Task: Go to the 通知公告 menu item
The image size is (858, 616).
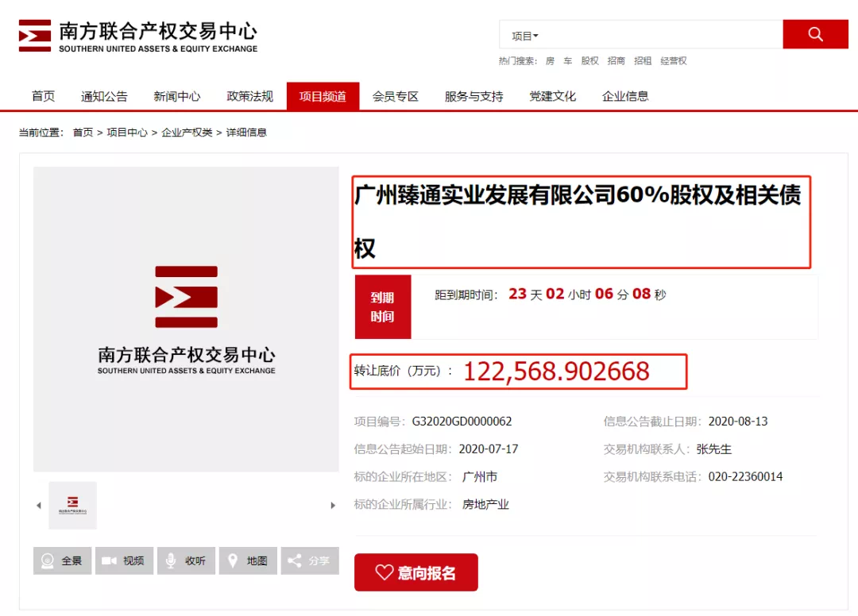Action: pyautogui.click(x=104, y=96)
